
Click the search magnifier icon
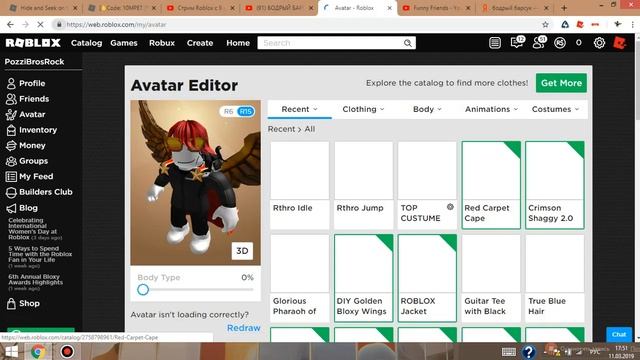[407, 43]
